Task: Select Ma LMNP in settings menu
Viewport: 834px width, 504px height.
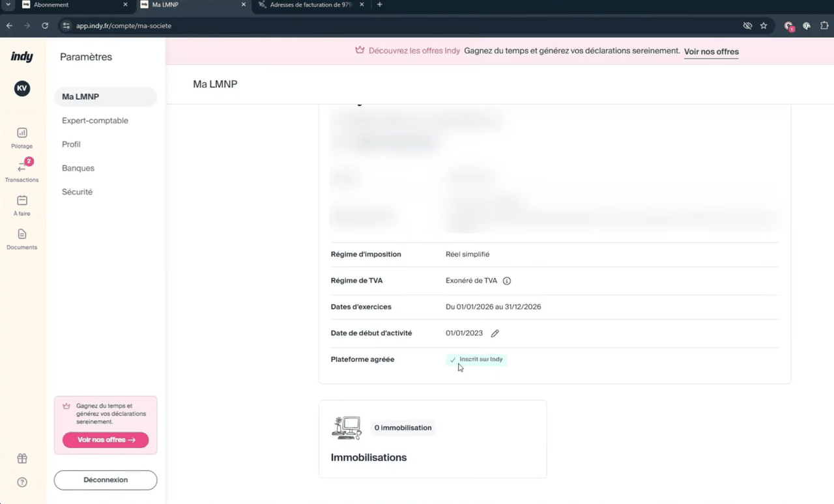Action: point(106,97)
